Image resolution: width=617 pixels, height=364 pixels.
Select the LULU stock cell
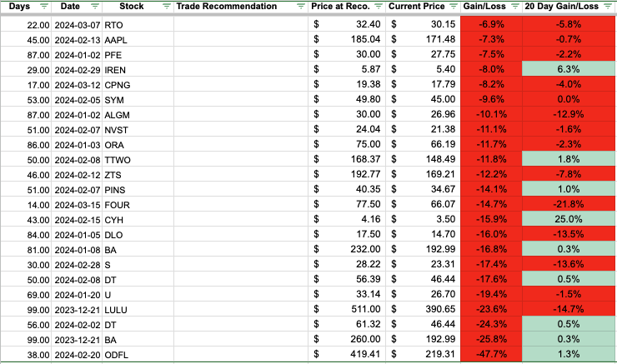[x=138, y=310]
